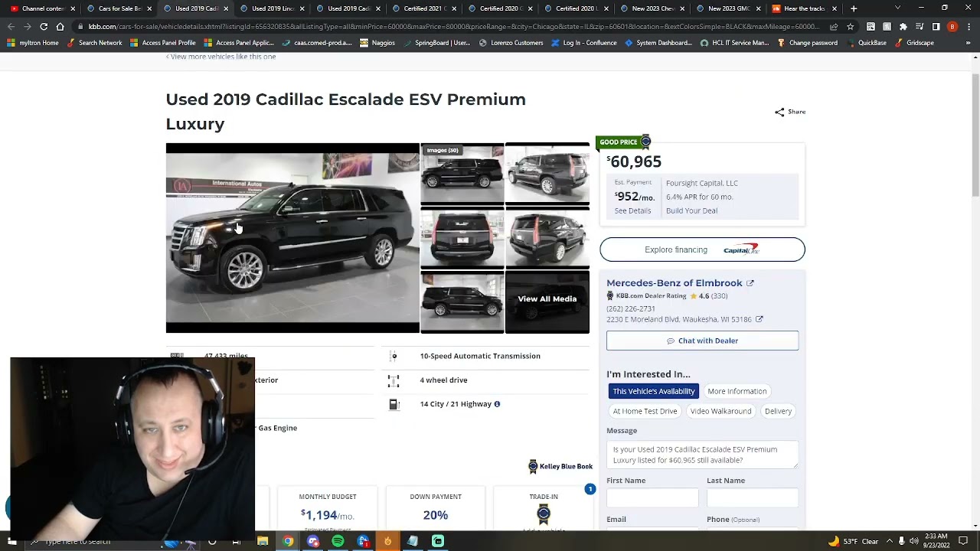Open the rear-view Escalade thumbnail left of the taillight photo
Screen dimensions: 980x551
click(462, 238)
